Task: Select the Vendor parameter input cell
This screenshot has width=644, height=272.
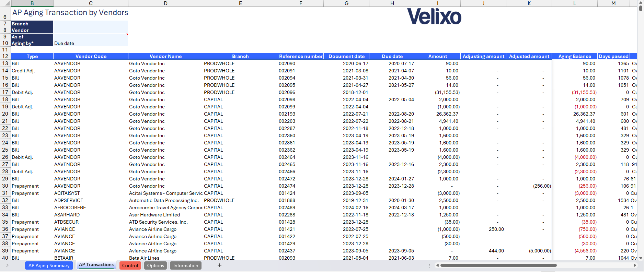Action: [x=91, y=30]
